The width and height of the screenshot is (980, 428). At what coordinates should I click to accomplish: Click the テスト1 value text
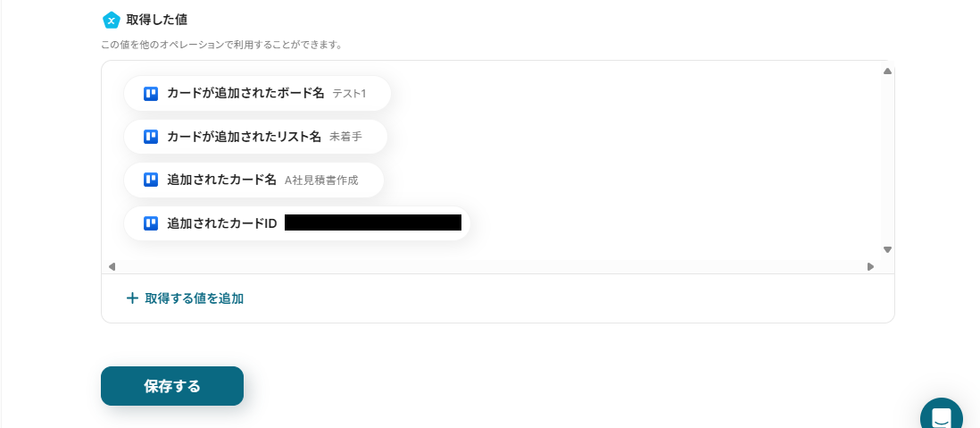[349, 94]
